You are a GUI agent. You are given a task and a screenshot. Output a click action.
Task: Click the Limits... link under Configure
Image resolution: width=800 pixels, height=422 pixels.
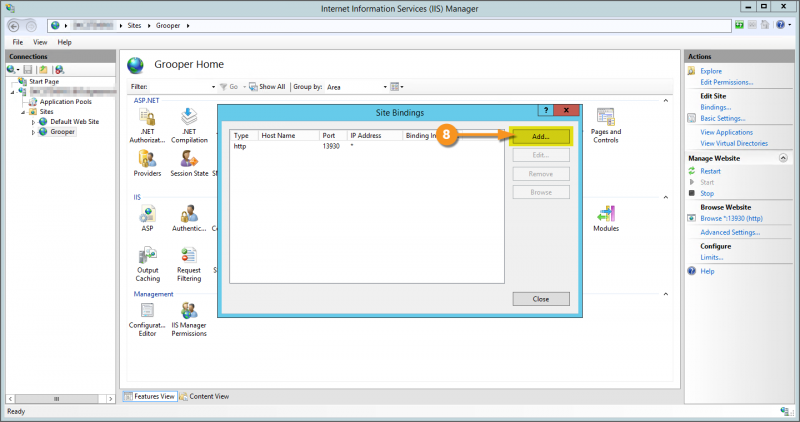tap(712, 257)
